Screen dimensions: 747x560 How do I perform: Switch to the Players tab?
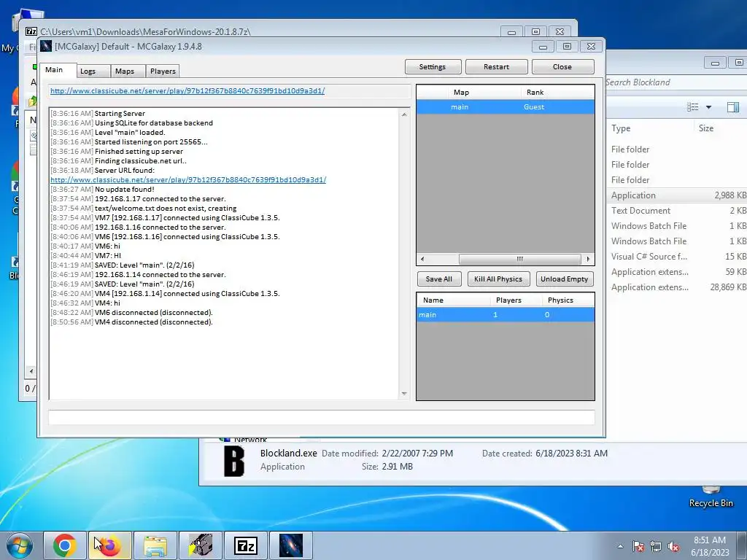pos(163,71)
